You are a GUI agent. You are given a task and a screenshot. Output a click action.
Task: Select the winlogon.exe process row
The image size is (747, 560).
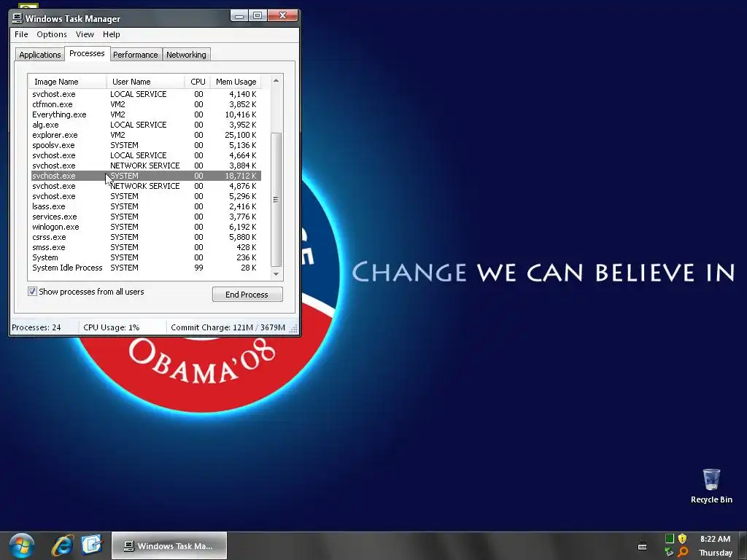pos(146,227)
